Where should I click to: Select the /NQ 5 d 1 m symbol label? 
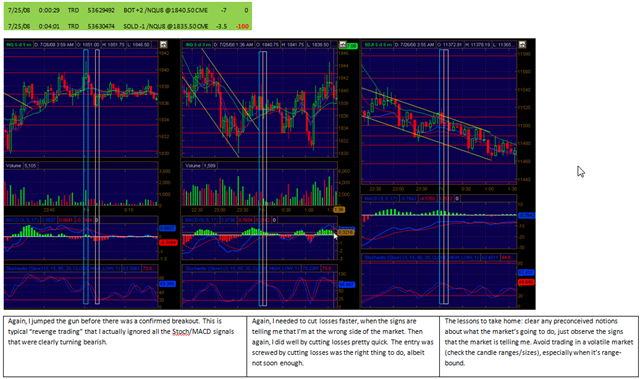18,44
